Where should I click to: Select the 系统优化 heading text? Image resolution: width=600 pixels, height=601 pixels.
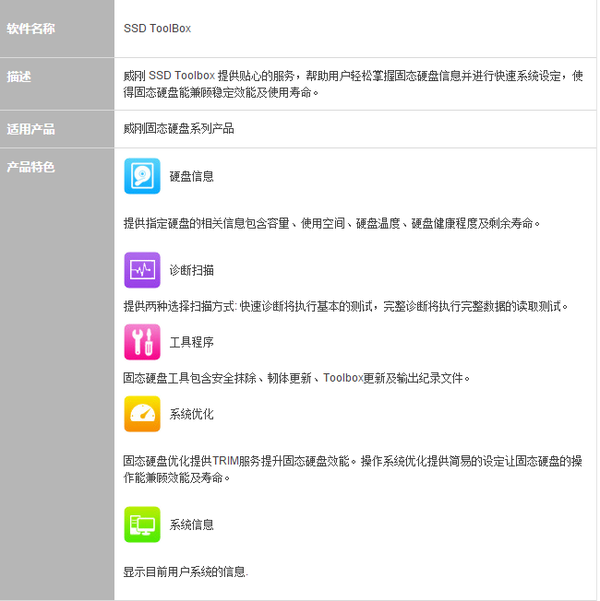click(191, 414)
